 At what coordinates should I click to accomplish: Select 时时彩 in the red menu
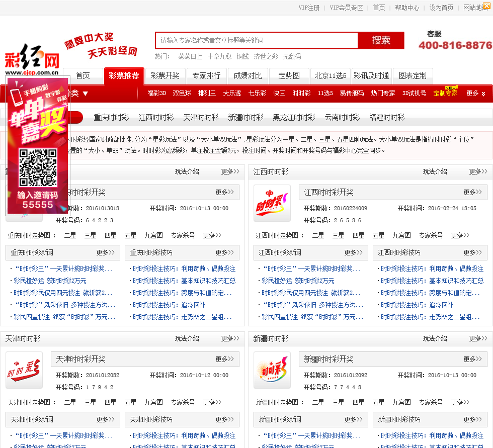click(301, 94)
